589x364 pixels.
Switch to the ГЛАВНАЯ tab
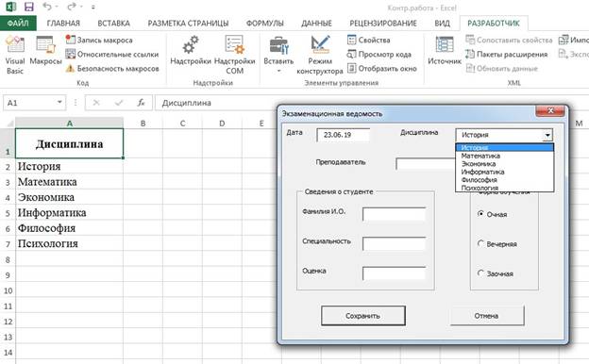point(63,24)
